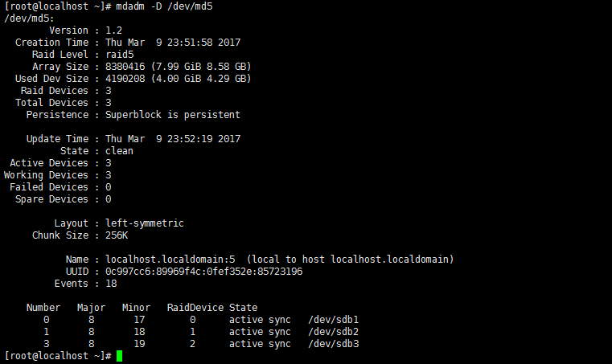Click the /dev/sdb3 device path
The width and height of the screenshot is (612, 364).
[x=333, y=344]
